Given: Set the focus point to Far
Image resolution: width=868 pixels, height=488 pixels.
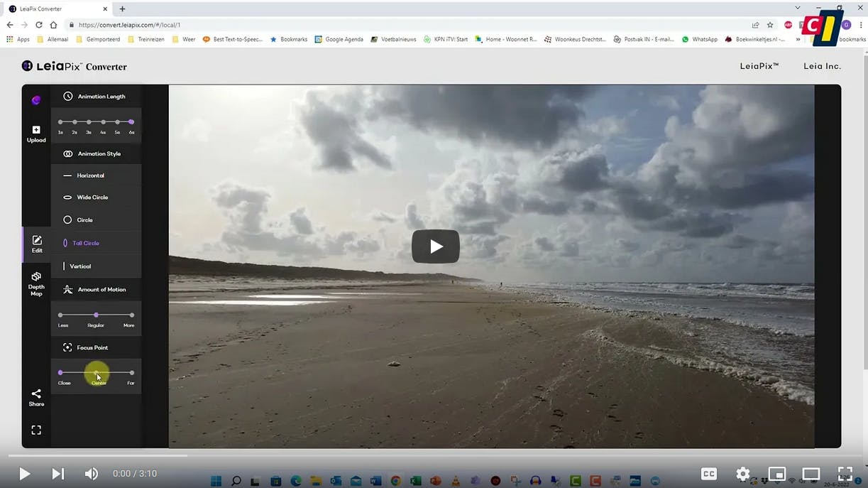Looking at the screenshot, I should click(131, 372).
